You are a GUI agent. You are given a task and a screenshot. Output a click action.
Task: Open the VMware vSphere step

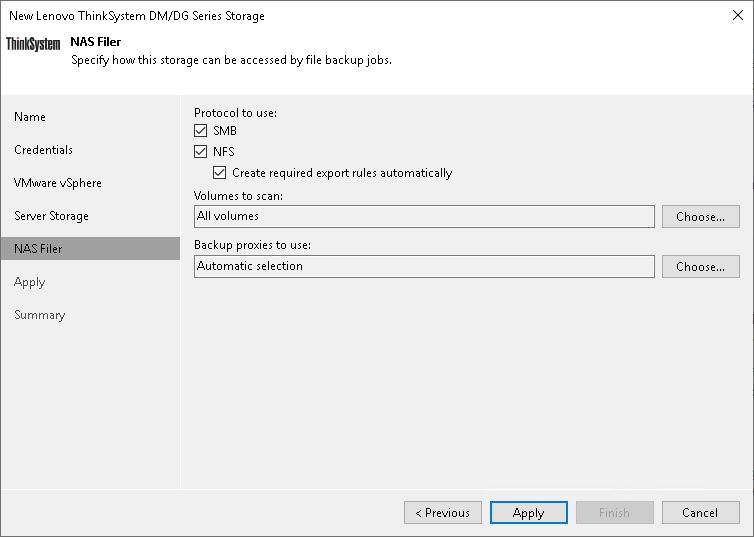point(58,183)
